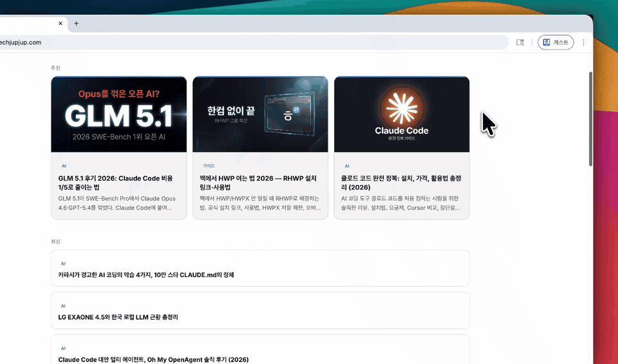618x364 pixels.
Task: Select AI tag above LG EXAONE article
Action: click(63, 305)
